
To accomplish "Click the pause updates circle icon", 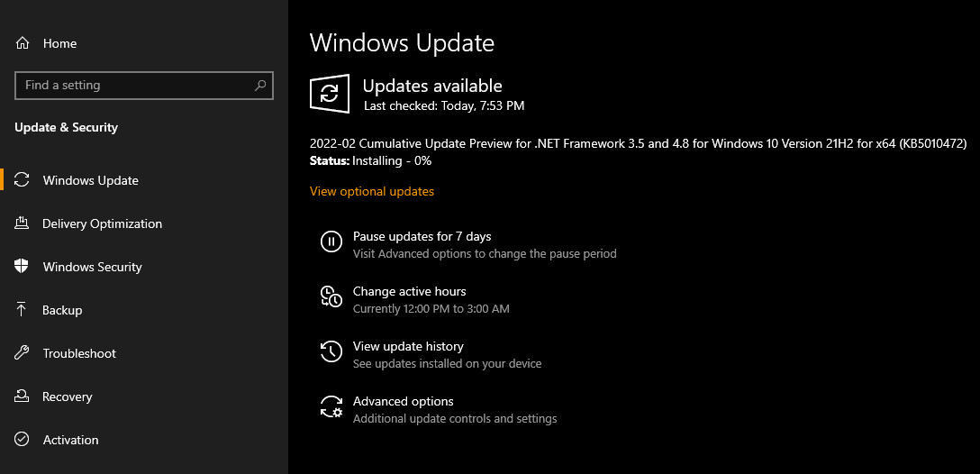I will pyautogui.click(x=331, y=242).
